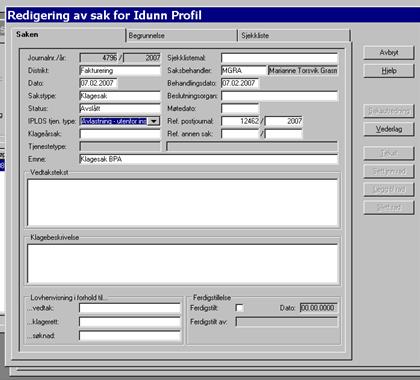Focus the empty Møtedato field

(240, 109)
